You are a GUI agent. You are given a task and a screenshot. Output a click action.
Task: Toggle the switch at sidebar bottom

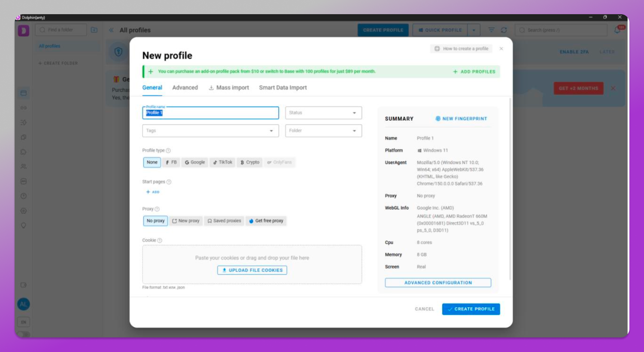pos(23,334)
